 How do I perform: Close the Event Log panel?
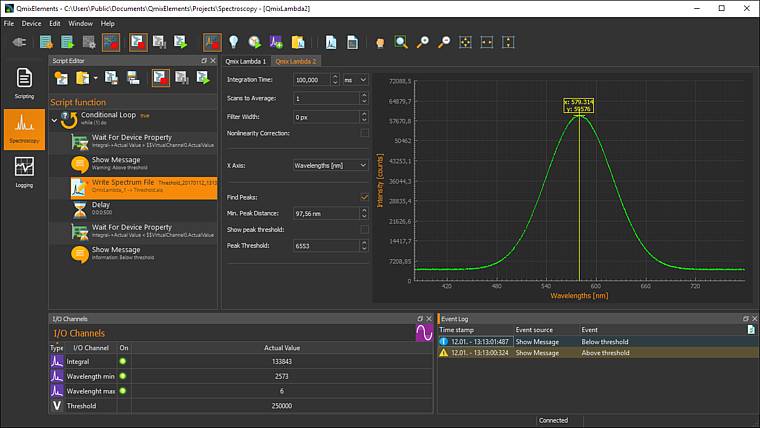tap(755, 318)
